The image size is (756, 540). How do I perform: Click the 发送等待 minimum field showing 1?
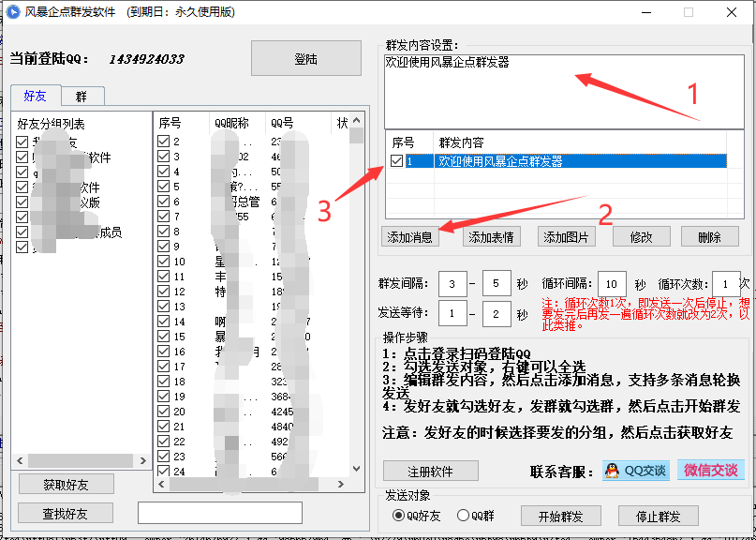point(452,314)
